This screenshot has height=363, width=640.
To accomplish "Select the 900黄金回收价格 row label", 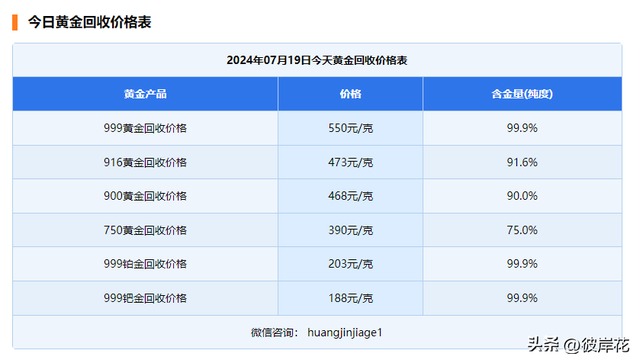I will click(145, 196).
